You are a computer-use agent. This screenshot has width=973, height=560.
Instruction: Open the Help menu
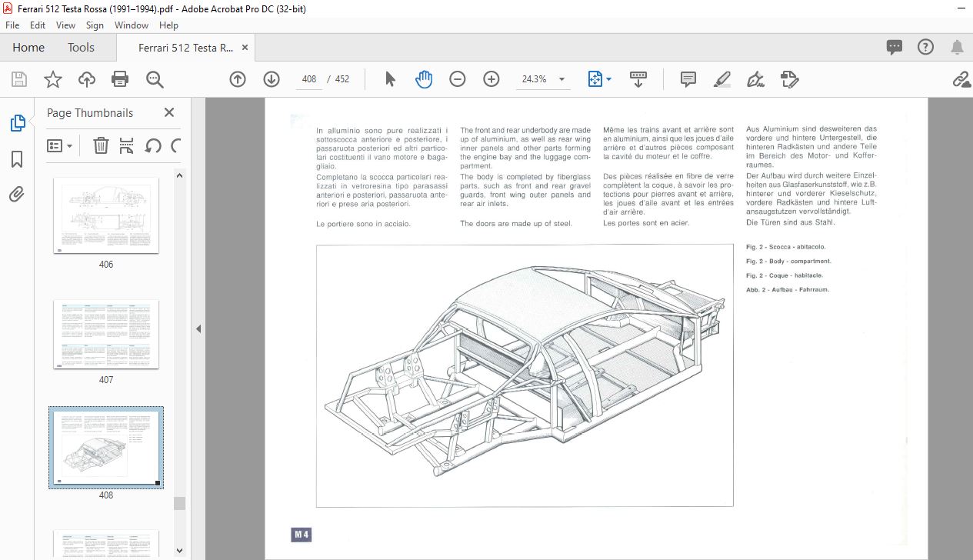pyautogui.click(x=168, y=25)
